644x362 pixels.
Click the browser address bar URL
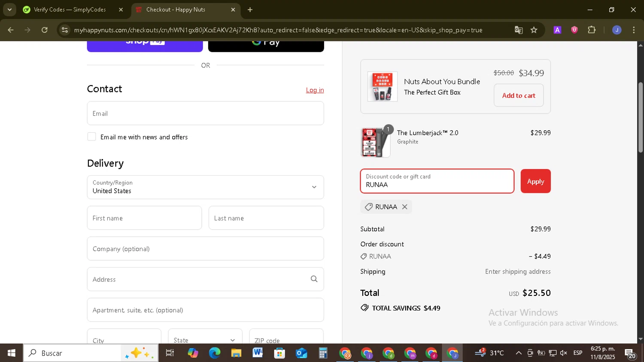(x=278, y=30)
